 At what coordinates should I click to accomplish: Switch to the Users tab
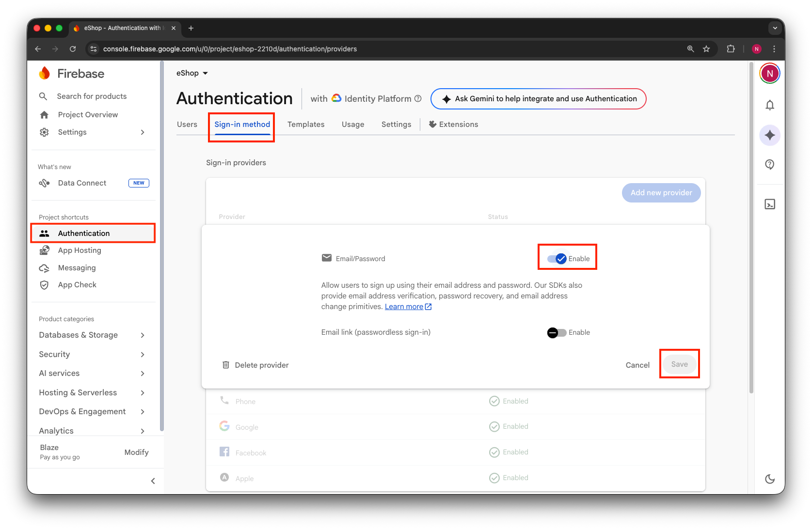[187, 125]
